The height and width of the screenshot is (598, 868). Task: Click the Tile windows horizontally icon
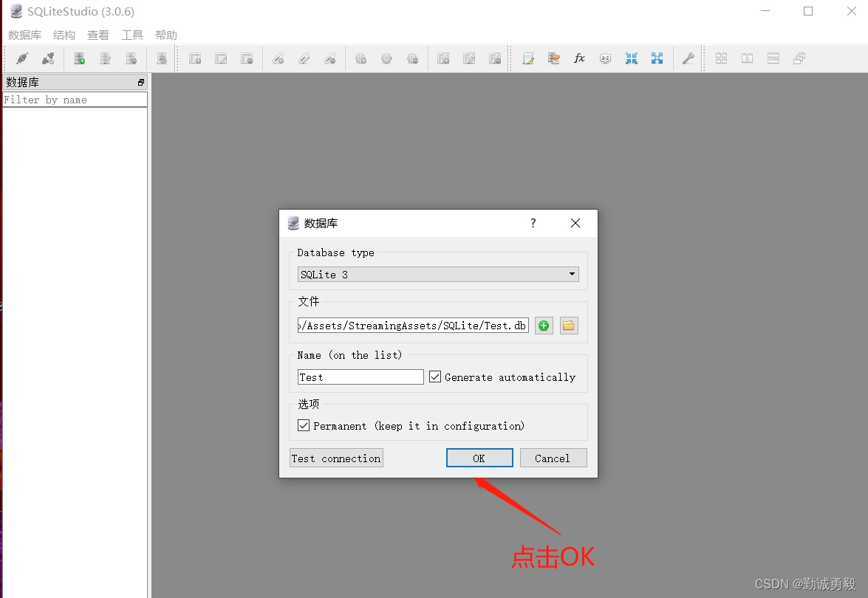pos(773,58)
